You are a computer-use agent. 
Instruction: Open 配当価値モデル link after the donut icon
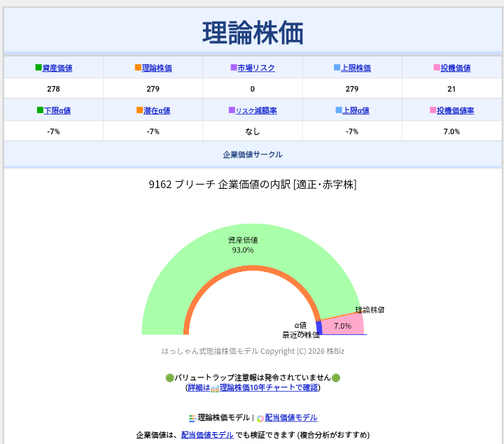coord(291,417)
